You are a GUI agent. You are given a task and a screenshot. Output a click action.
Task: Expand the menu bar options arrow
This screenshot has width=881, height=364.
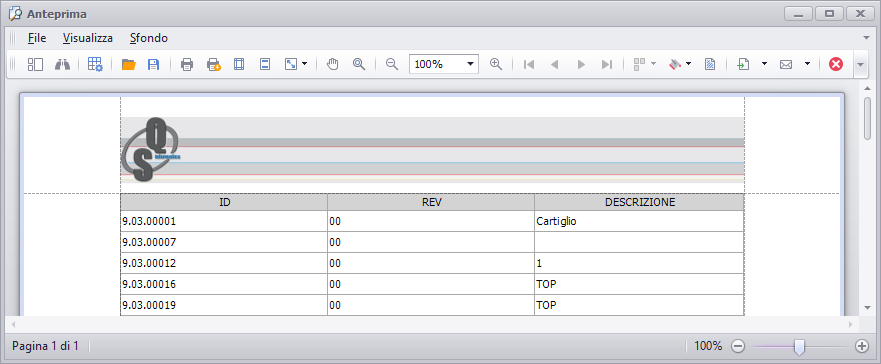866,38
